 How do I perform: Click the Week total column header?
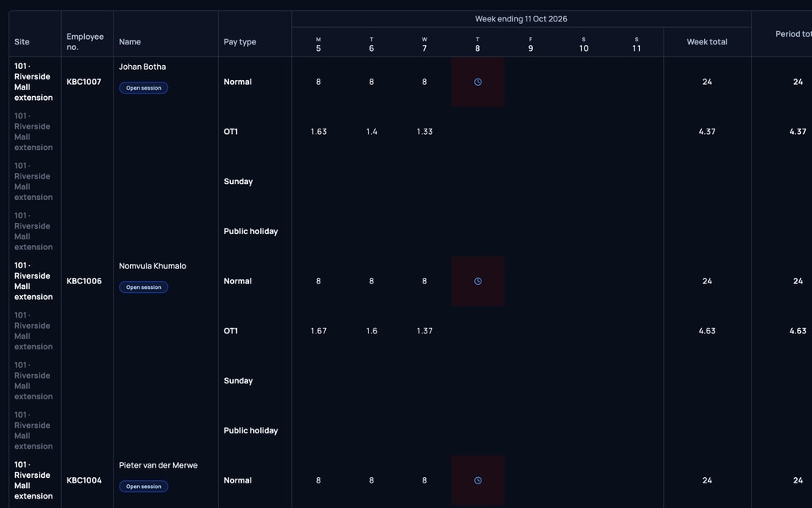[x=707, y=42]
